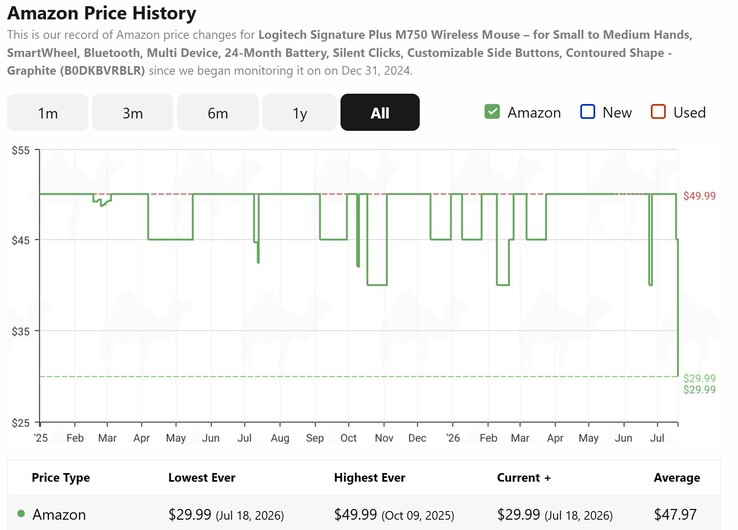Select the 1m time range tab
Viewport: 738px width, 530px height.
coord(48,112)
